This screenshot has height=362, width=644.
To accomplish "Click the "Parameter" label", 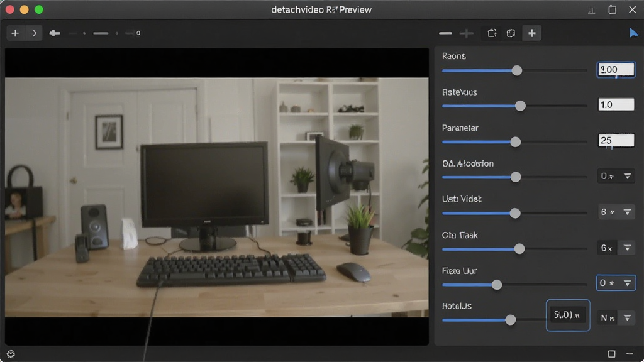I will [460, 128].
